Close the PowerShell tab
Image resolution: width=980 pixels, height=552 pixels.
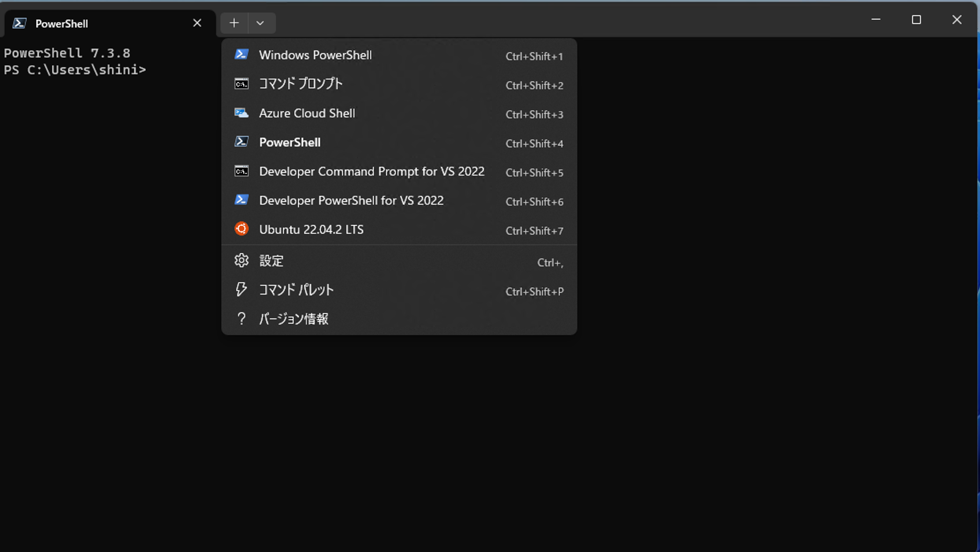coord(197,23)
